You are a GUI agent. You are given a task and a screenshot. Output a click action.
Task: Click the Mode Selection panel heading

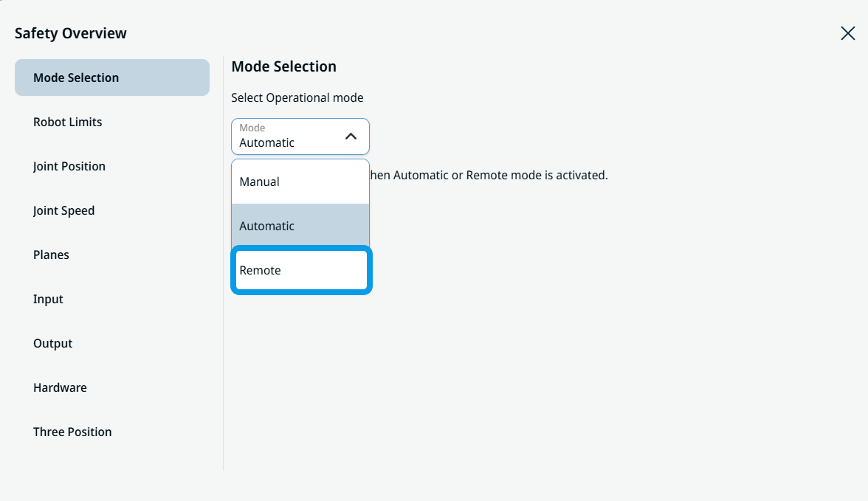[284, 66]
